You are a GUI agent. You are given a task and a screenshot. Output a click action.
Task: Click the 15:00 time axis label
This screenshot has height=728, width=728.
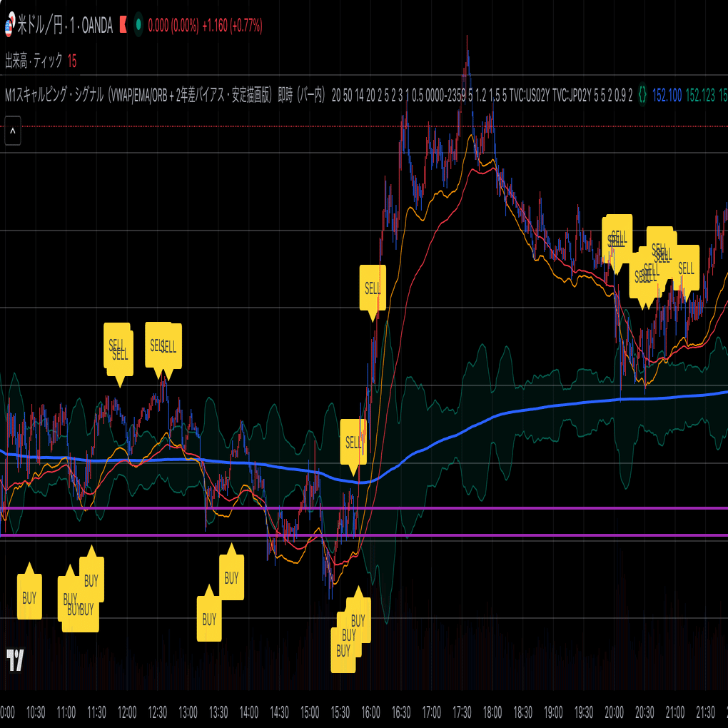coord(310,712)
